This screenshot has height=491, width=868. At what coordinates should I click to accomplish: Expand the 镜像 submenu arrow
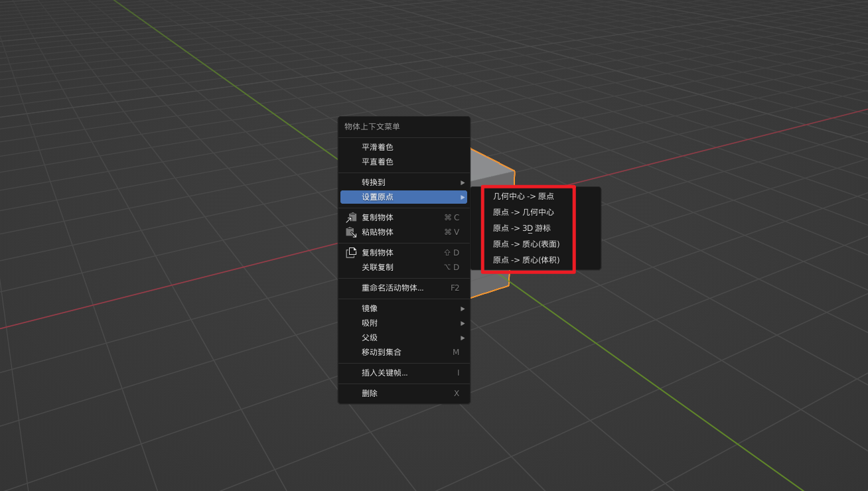463,309
